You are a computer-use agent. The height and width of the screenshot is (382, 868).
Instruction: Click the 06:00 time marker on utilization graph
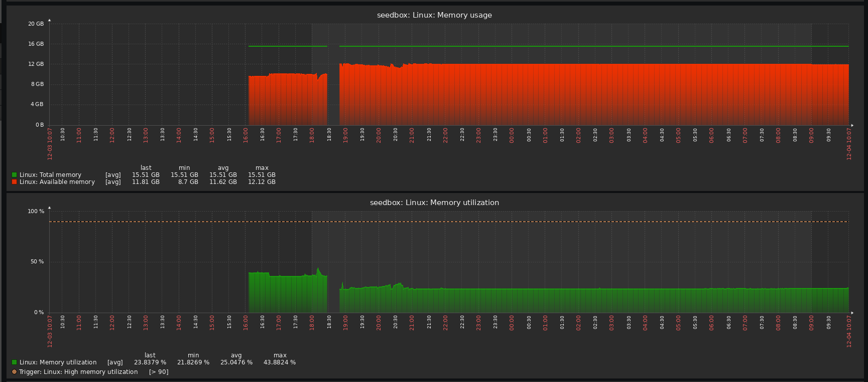click(711, 323)
